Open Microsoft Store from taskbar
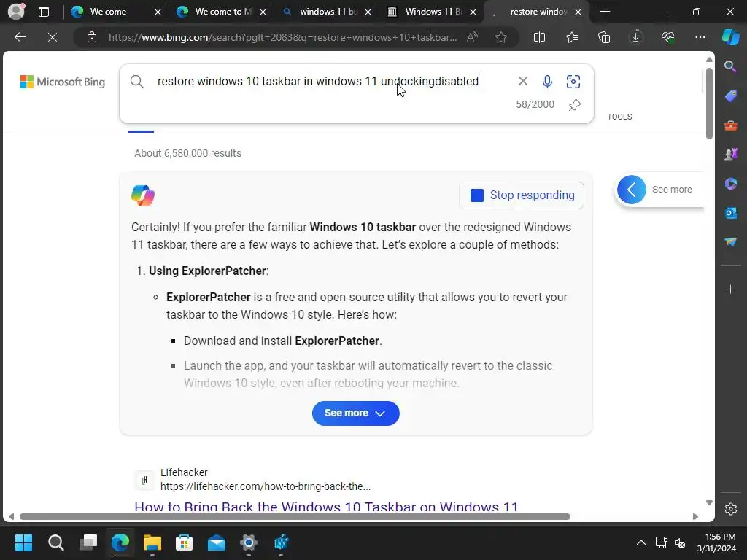This screenshot has width=747, height=560. (x=185, y=542)
